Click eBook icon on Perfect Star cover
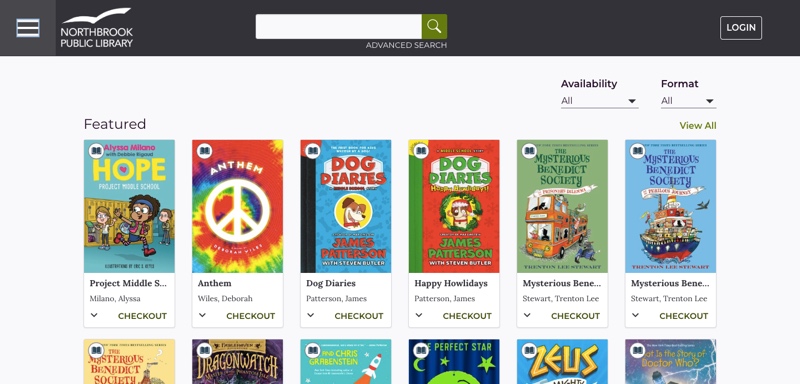 [421, 350]
